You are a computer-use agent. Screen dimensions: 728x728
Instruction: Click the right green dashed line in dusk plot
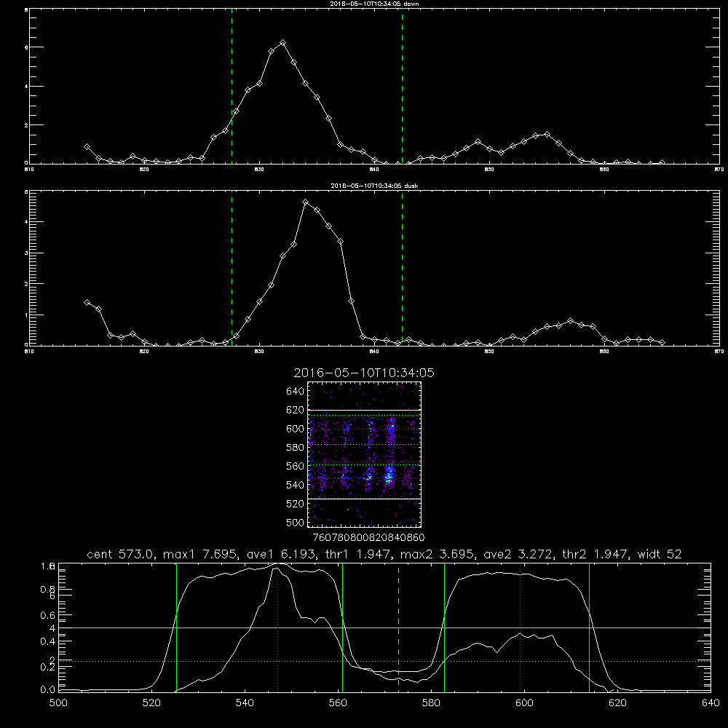click(x=402, y=268)
